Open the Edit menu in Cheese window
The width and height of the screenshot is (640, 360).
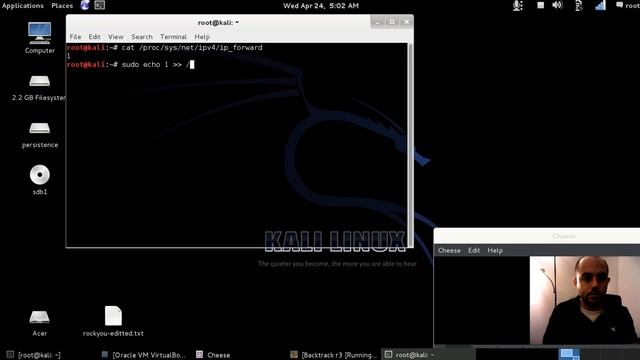coord(473,251)
